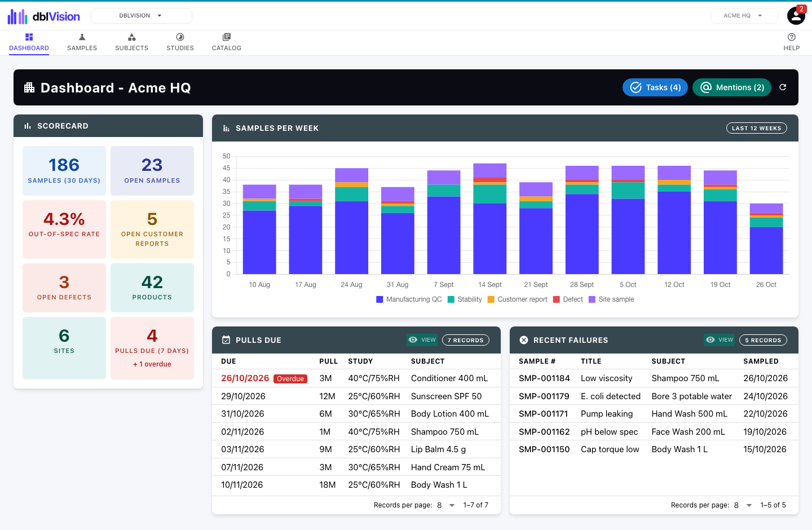
Task: Open the 186 Samples (30 days) card
Action: pos(64,171)
